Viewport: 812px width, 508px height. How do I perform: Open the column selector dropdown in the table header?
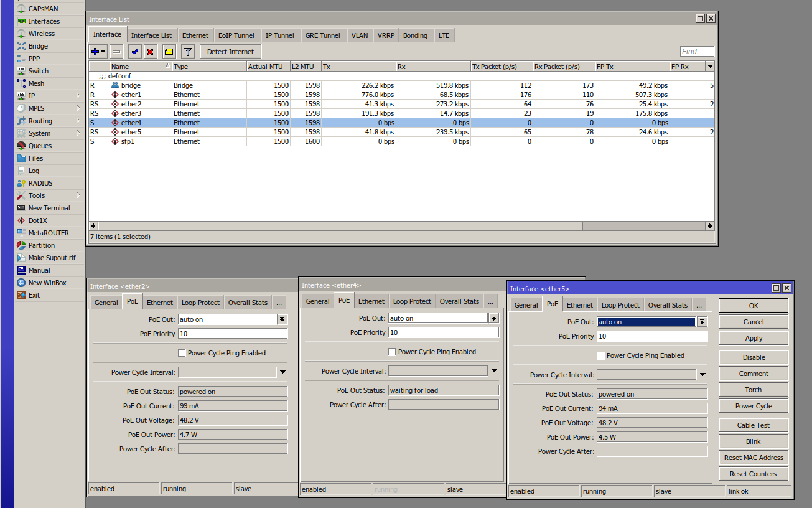(710, 66)
